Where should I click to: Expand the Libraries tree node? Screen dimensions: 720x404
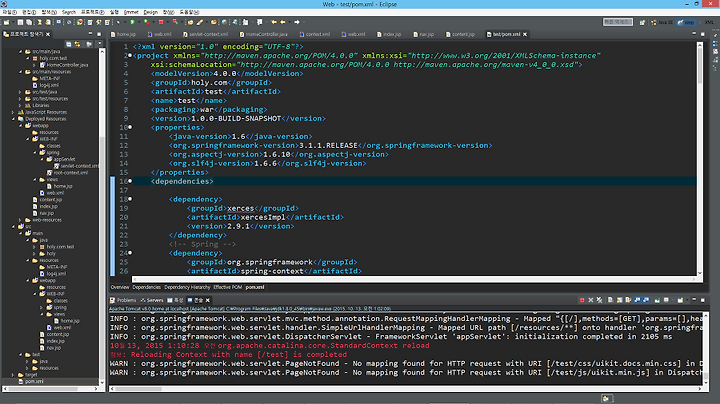20,105
